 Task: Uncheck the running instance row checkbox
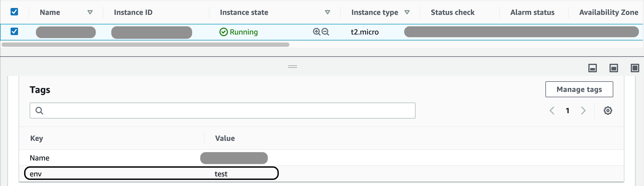(x=14, y=32)
